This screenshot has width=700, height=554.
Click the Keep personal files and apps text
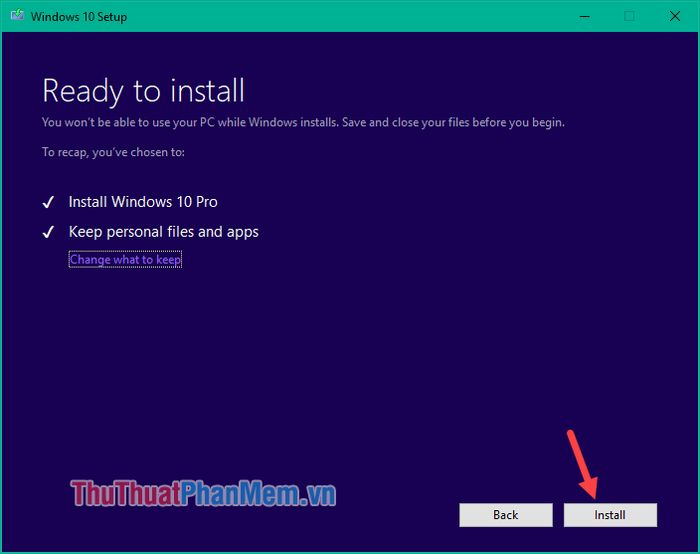pos(163,232)
